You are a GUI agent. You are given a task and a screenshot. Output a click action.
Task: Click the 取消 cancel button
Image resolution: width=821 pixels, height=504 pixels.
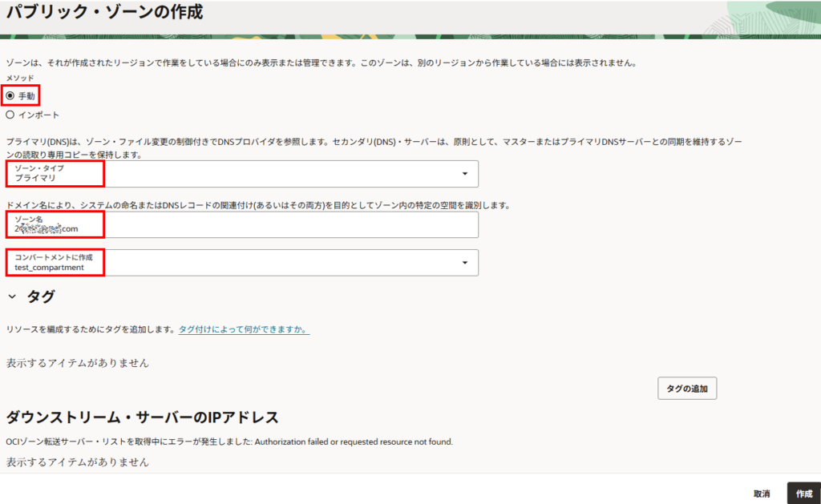762,494
